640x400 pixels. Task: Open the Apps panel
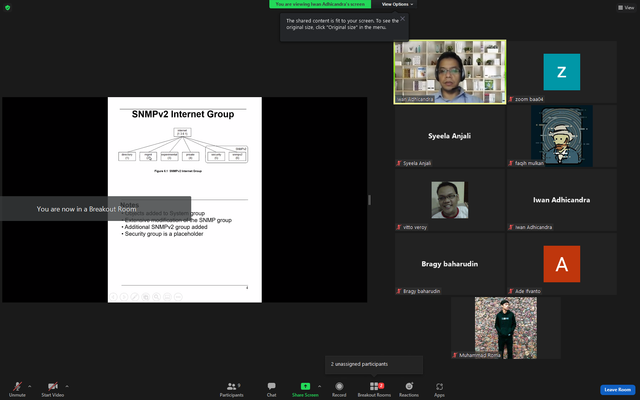[439, 389]
